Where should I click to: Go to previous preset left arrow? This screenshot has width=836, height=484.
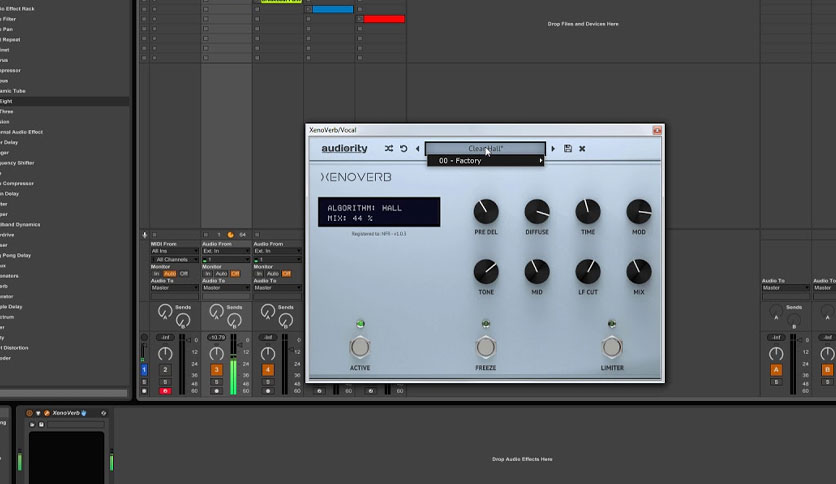click(417, 149)
